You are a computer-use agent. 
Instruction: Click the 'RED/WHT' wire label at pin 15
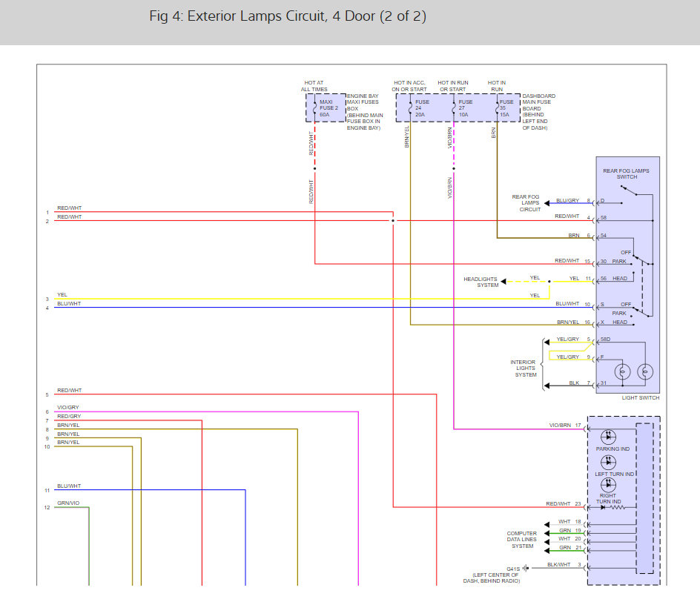coord(567,261)
